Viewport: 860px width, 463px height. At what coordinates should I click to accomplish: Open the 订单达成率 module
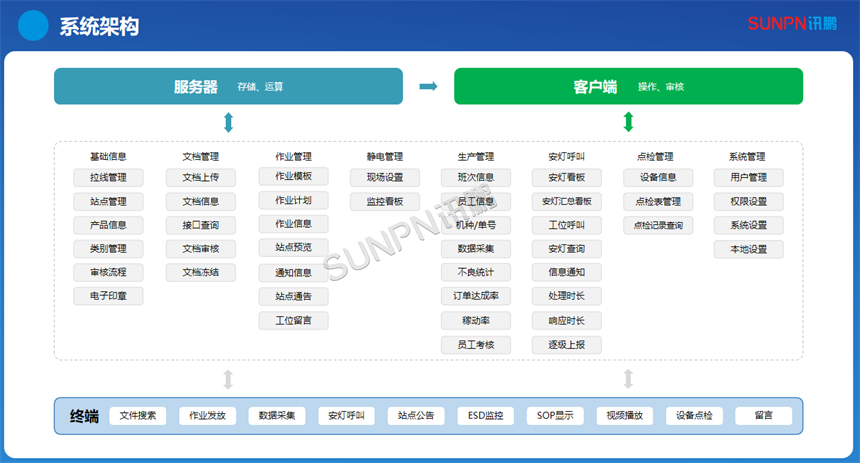(x=476, y=296)
